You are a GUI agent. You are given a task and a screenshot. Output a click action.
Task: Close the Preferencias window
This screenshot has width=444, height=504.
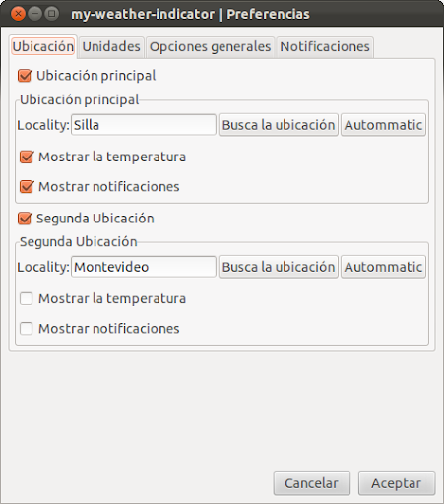click(x=18, y=14)
